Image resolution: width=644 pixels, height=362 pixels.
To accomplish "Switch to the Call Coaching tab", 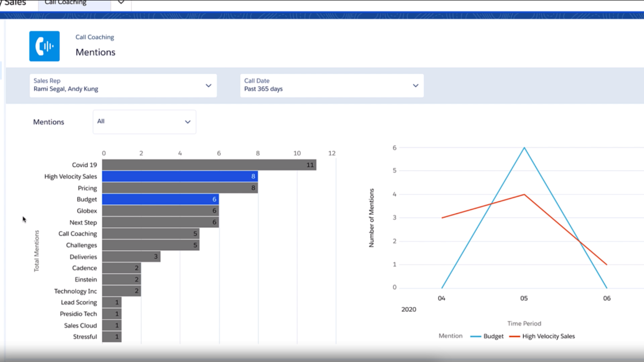I will point(65,3).
